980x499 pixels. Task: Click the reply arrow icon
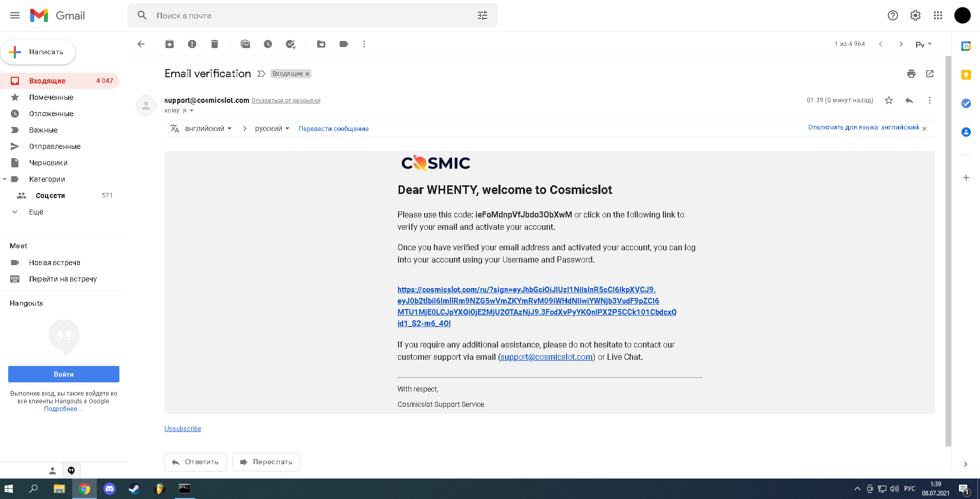[909, 100]
